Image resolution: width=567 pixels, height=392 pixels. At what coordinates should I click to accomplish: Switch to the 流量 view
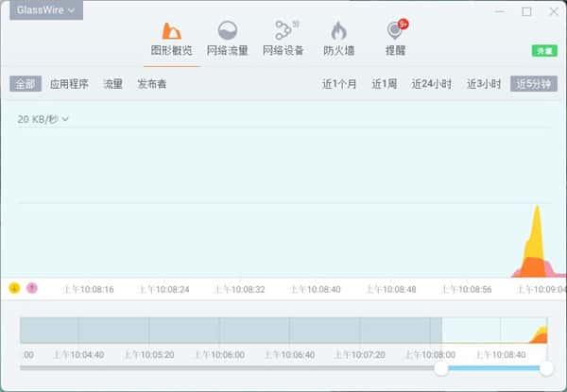tap(112, 84)
